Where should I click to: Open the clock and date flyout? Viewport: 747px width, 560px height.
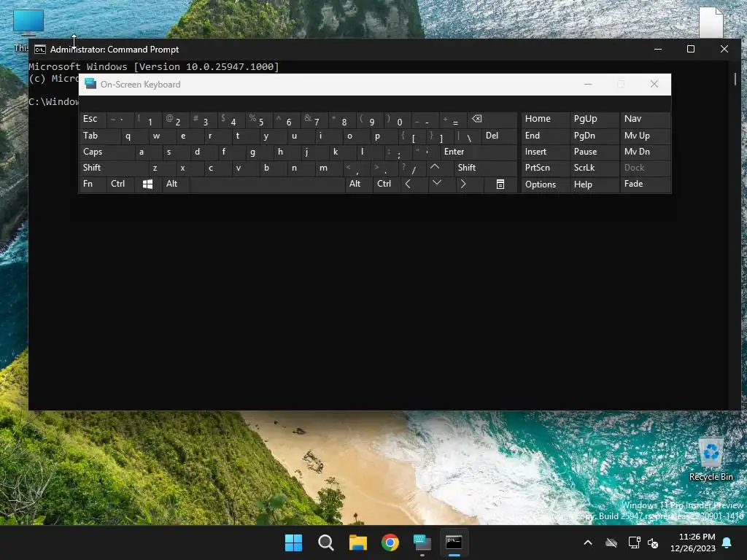click(693, 542)
